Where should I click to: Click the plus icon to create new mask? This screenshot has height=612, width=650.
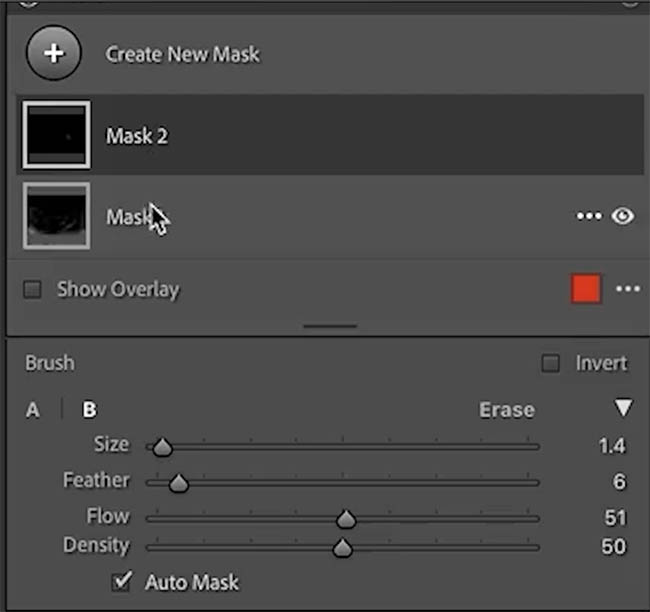[x=54, y=53]
